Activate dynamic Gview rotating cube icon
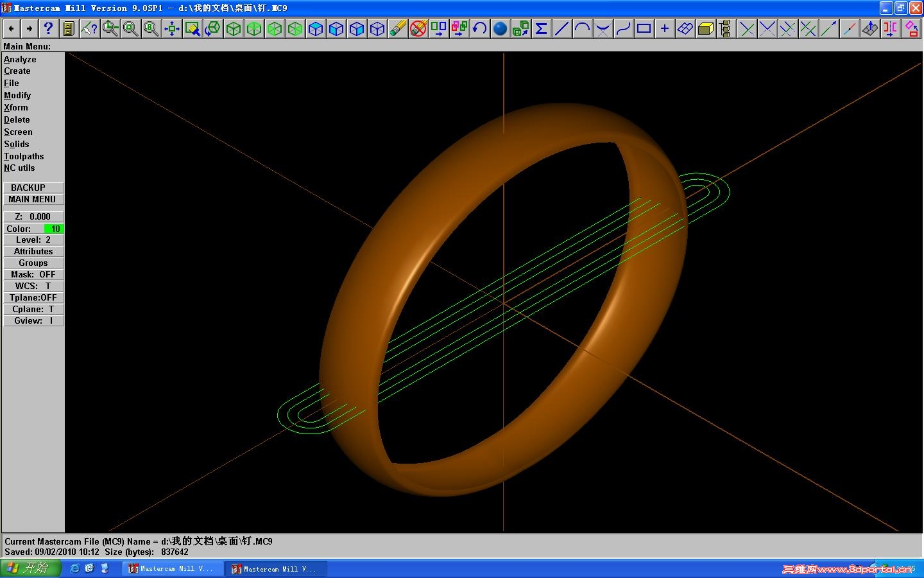 pyautogui.click(x=212, y=28)
